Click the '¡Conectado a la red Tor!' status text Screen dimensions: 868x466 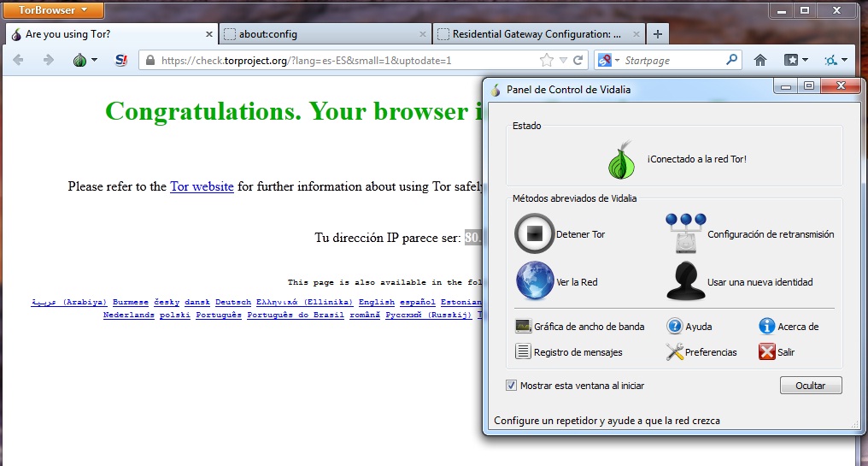pyautogui.click(x=697, y=159)
